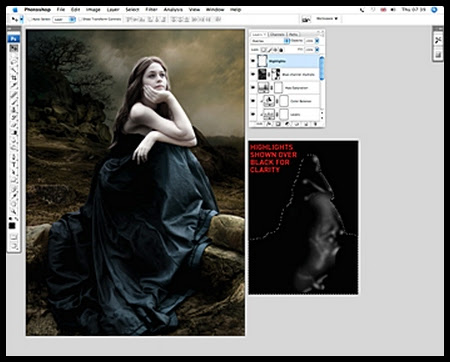Screen dimensions: 450x362
Task: Toggle Quick Mask mode button in toolbox
Action: click(x=13, y=236)
